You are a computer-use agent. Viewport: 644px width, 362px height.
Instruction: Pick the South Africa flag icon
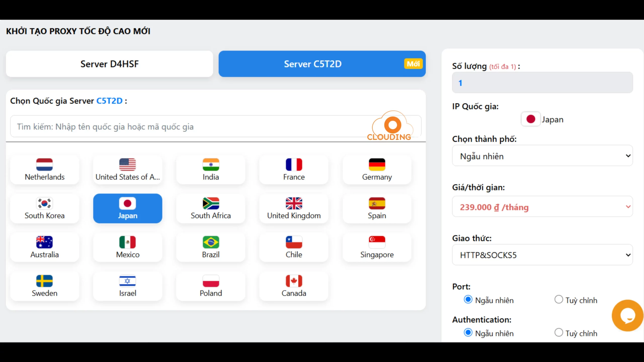pos(211,203)
